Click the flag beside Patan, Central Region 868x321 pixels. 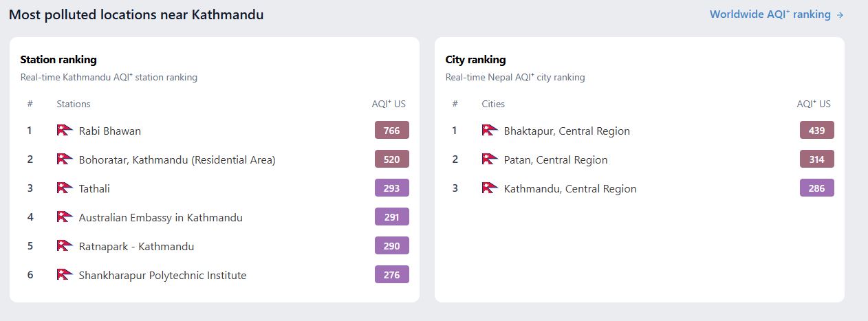[490, 159]
